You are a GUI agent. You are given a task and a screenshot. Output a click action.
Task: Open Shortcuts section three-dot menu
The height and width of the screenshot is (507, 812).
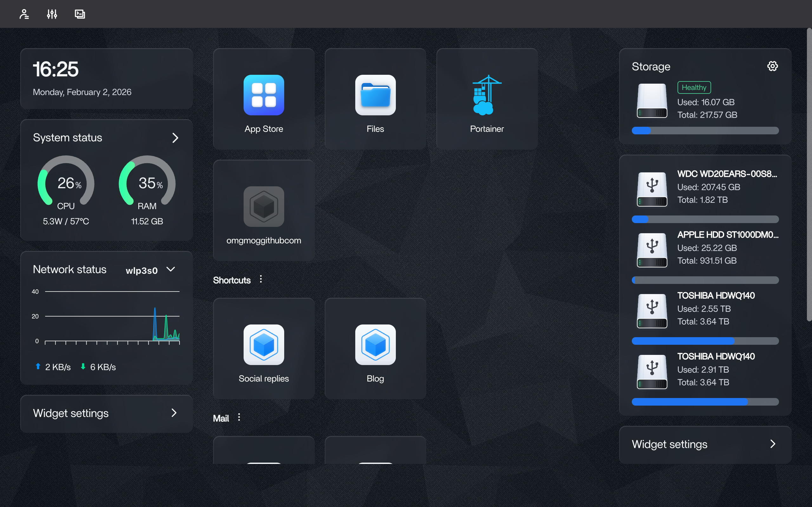click(x=261, y=279)
